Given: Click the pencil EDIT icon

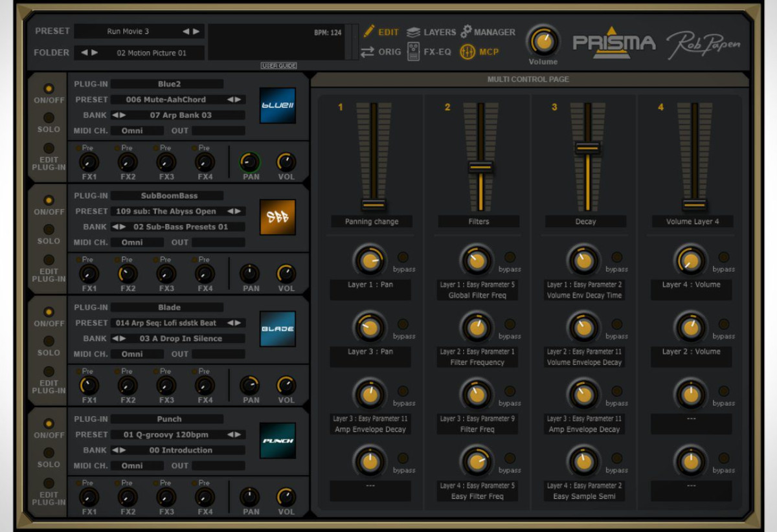Looking at the screenshot, I should pyautogui.click(x=369, y=31).
